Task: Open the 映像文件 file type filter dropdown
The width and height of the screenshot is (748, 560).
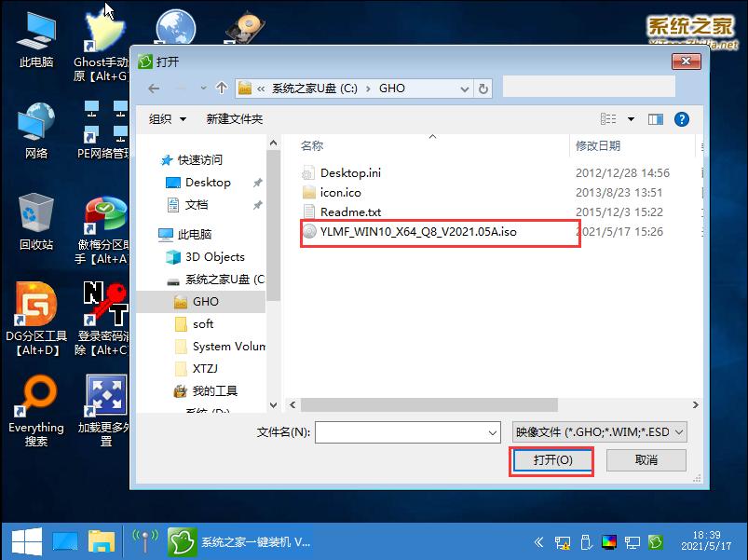Action: [600, 432]
